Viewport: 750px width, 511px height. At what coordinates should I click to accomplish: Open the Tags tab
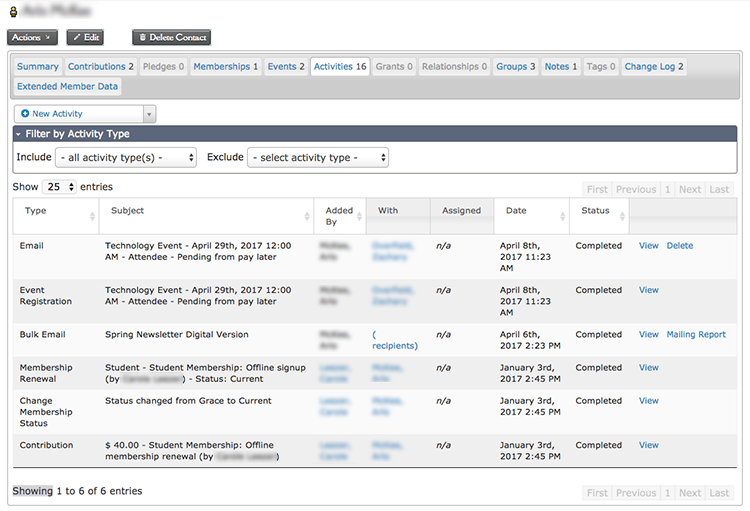pos(601,67)
